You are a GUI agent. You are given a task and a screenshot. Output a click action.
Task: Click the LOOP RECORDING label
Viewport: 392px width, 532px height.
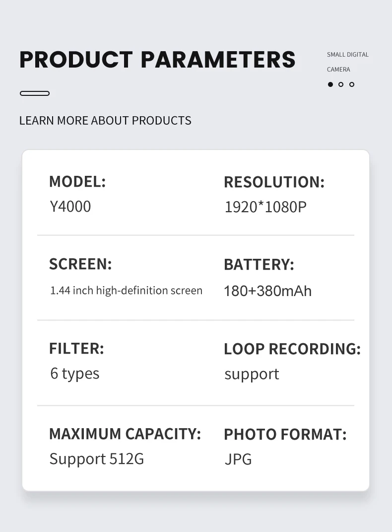click(x=292, y=349)
